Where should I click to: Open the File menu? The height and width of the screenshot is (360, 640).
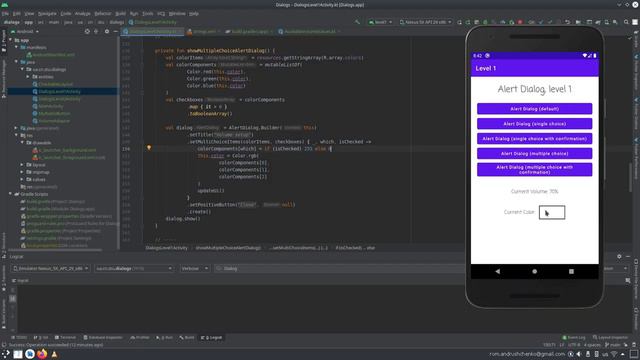coord(5,13)
